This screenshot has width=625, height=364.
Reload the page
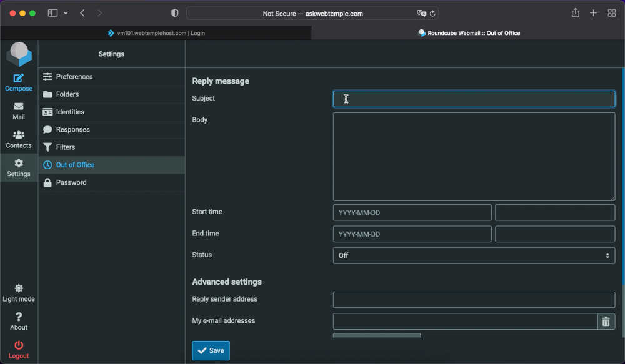point(432,14)
